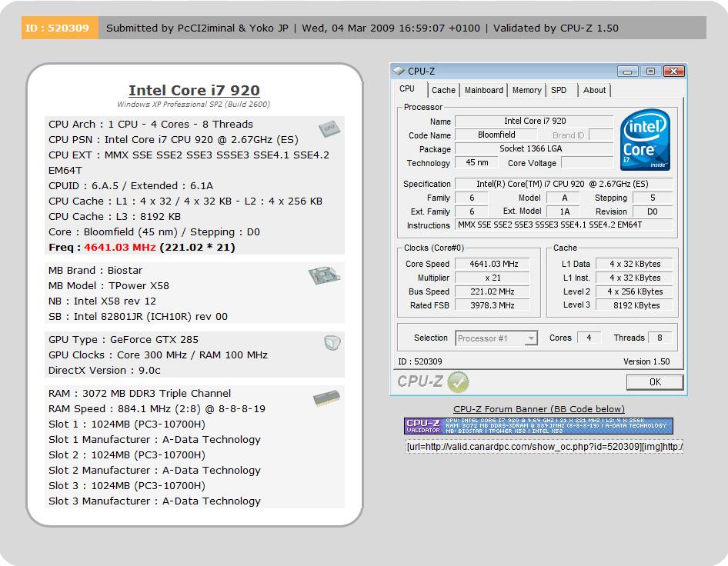Click the CPU-Z Validator forum banner image
Image resolution: width=728 pixels, height=566 pixels.
click(539, 425)
